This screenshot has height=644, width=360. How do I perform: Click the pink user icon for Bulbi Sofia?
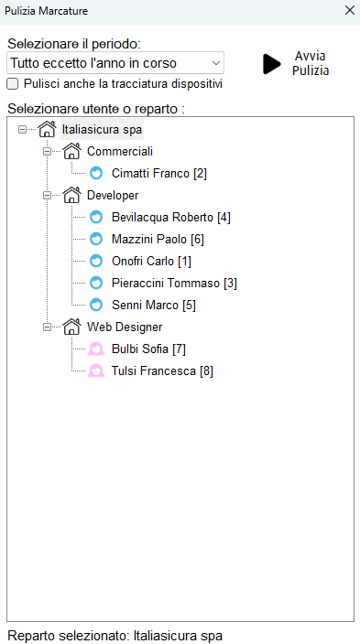coord(96,349)
